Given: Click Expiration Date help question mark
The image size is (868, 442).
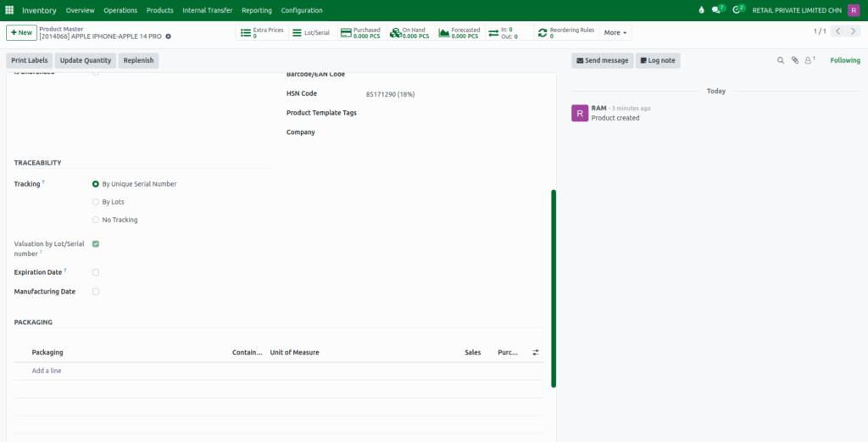Looking at the screenshot, I should pos(65,271).
